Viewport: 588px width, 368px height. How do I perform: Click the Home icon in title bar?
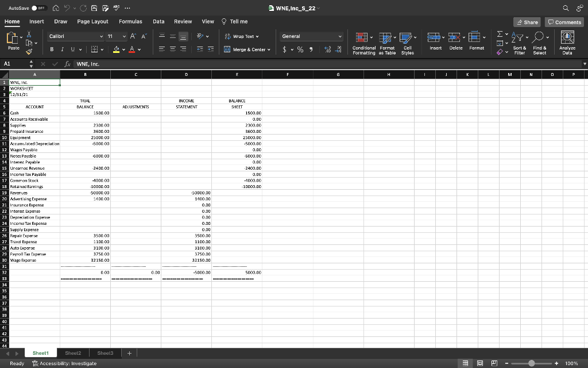point(56,8)
